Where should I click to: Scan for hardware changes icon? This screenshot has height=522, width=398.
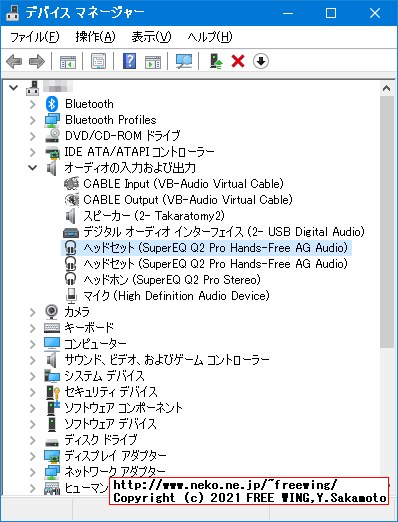pos(184,61)
